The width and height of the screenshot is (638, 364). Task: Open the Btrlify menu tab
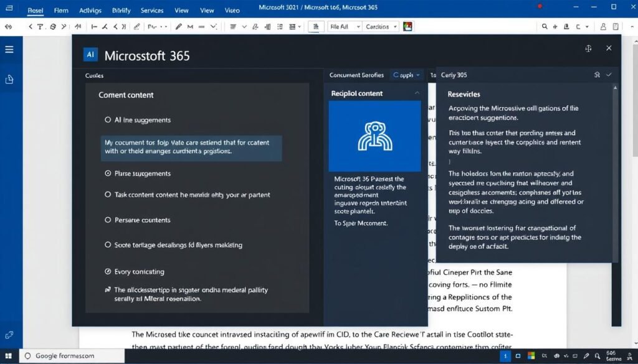pyautogui.click(x=121, y=11)
